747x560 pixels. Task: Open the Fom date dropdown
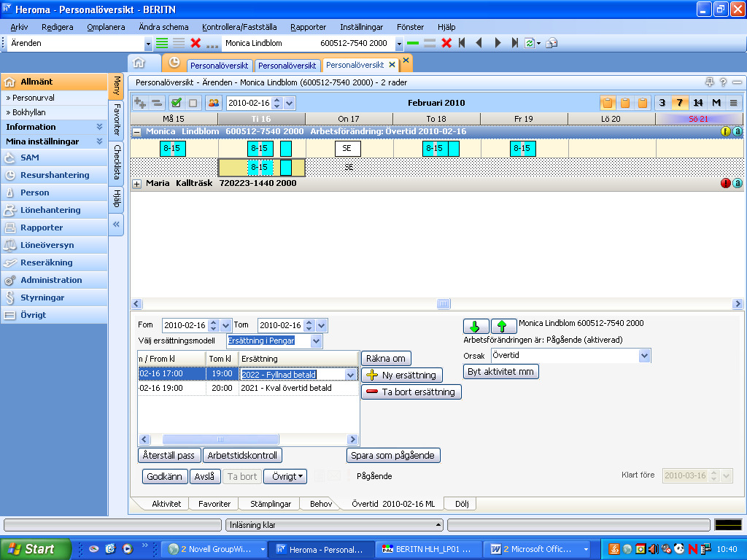226,326
